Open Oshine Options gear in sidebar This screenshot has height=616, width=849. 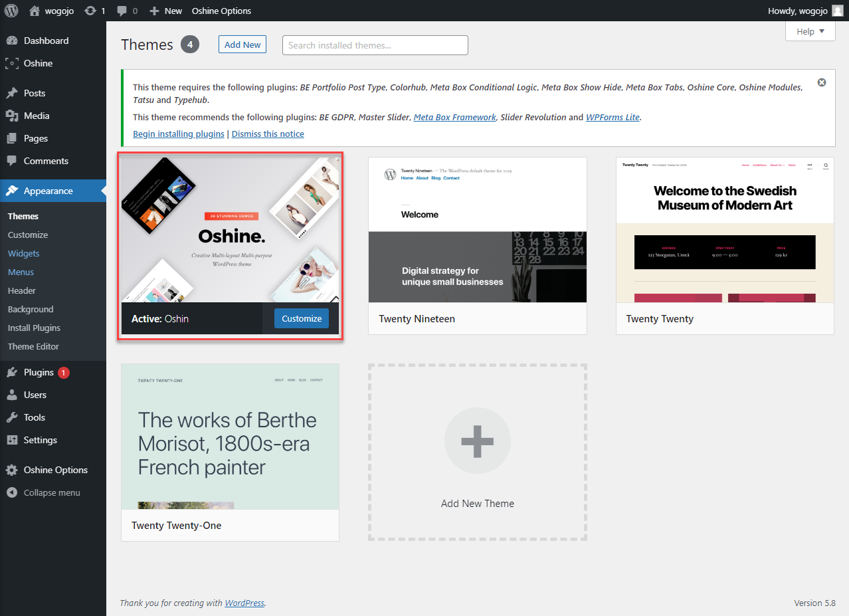[12, 470]
